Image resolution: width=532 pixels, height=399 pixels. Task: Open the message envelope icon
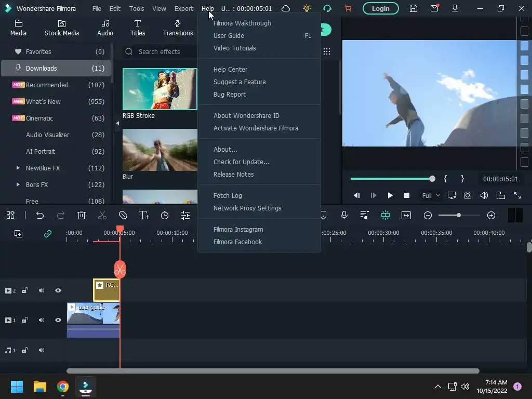click(x=434, y=8)
